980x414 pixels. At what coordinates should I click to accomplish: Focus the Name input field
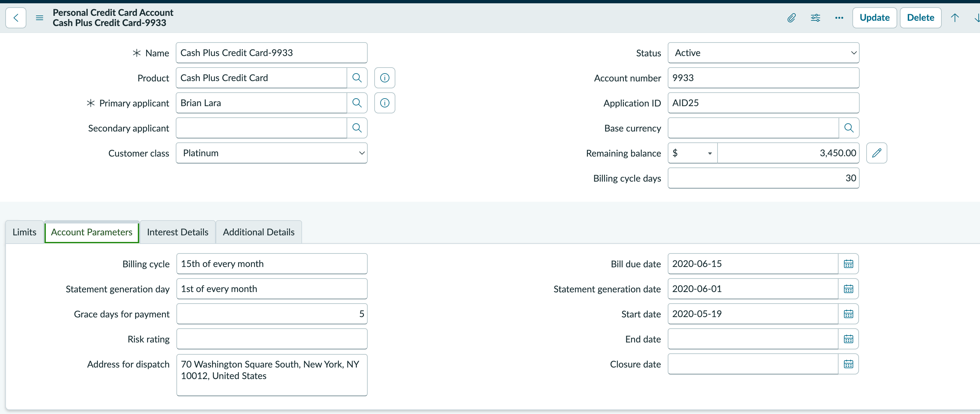coord(271,53)
